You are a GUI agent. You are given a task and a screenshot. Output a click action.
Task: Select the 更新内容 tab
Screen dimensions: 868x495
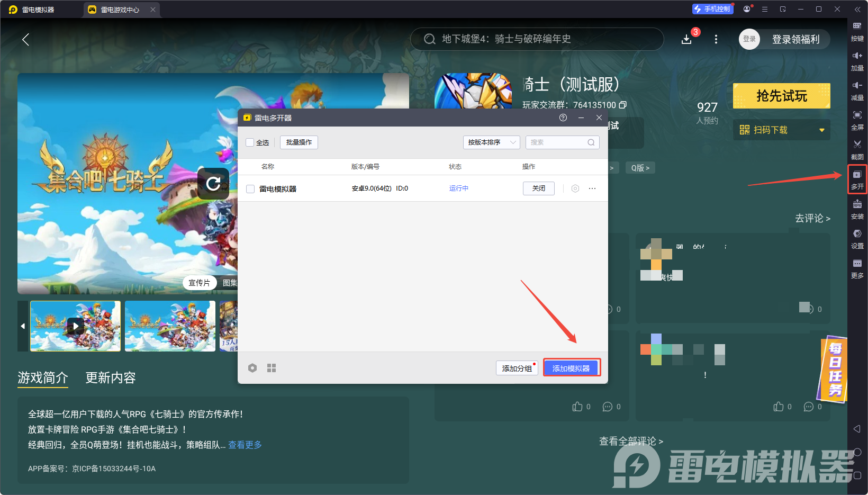[x=111, y=377]
